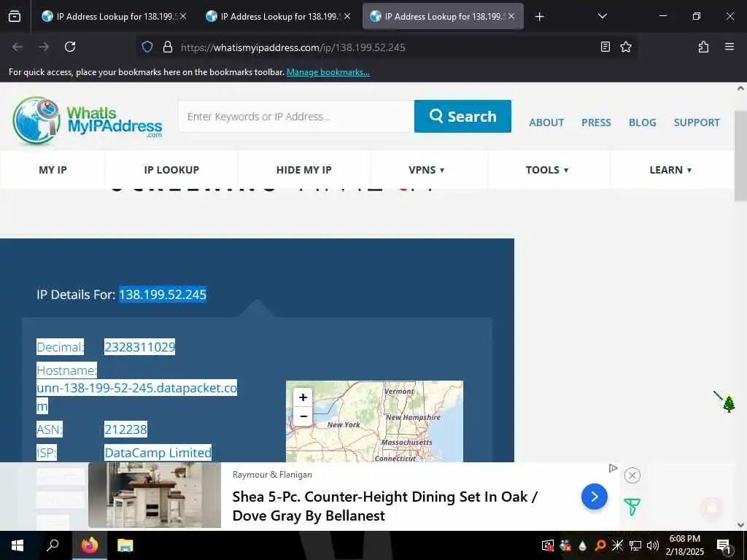Expand the VPNS dropdown menu

pos(426,170)
